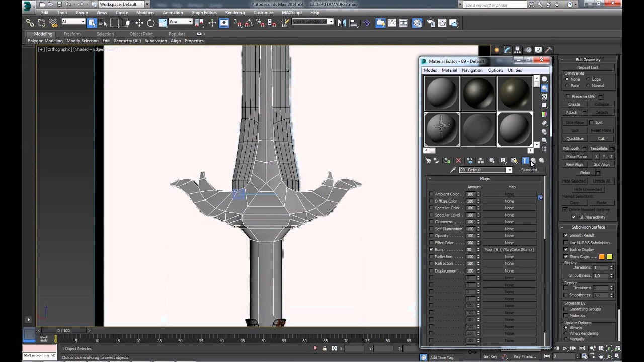
Task: Open Material Editor Navigation menu
Action: pyautogui.click(x=472, y=70)
